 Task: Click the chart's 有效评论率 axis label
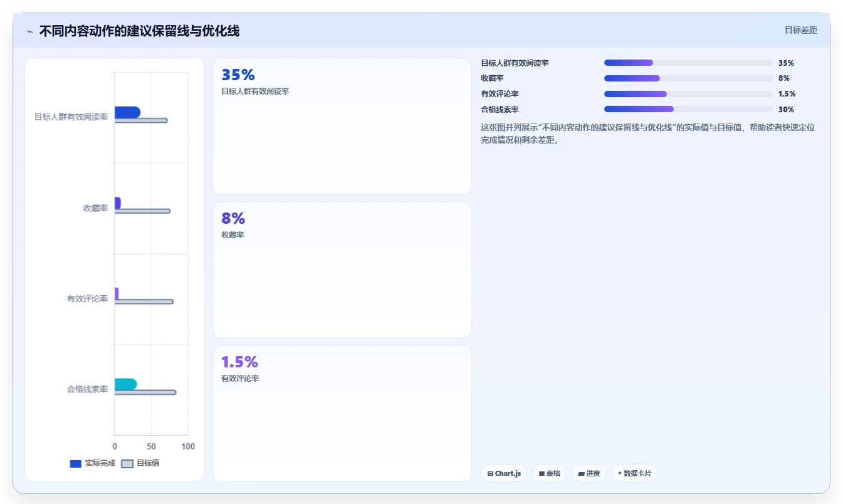88,298
